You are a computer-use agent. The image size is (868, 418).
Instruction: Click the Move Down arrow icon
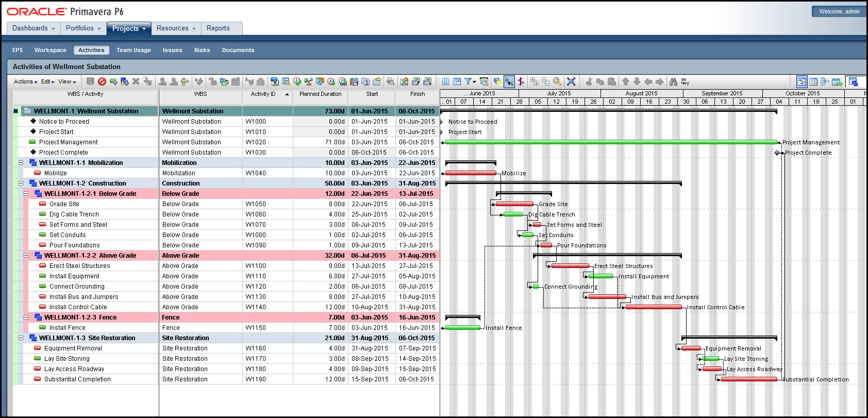pyautogui.click(x=637, y=81)
